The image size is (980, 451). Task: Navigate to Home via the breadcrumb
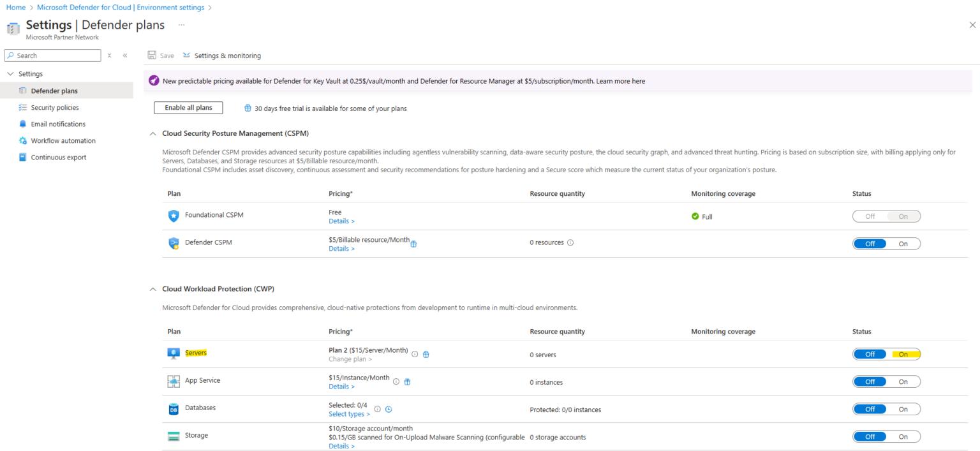15,7
